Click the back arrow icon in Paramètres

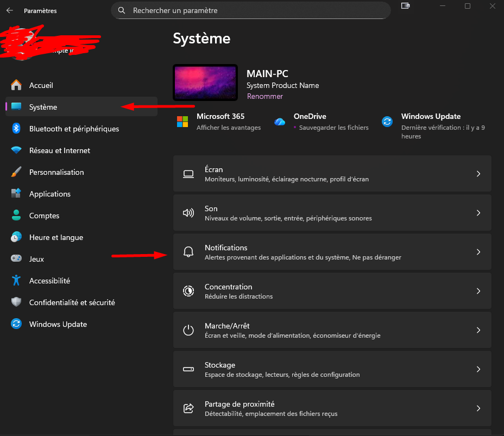(x=10, y=11)
